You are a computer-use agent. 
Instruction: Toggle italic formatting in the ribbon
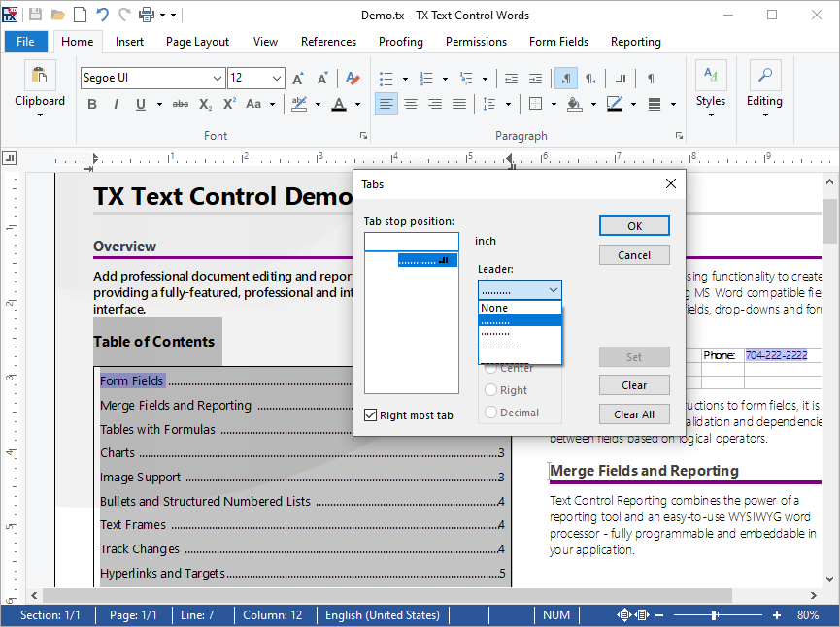117,104
